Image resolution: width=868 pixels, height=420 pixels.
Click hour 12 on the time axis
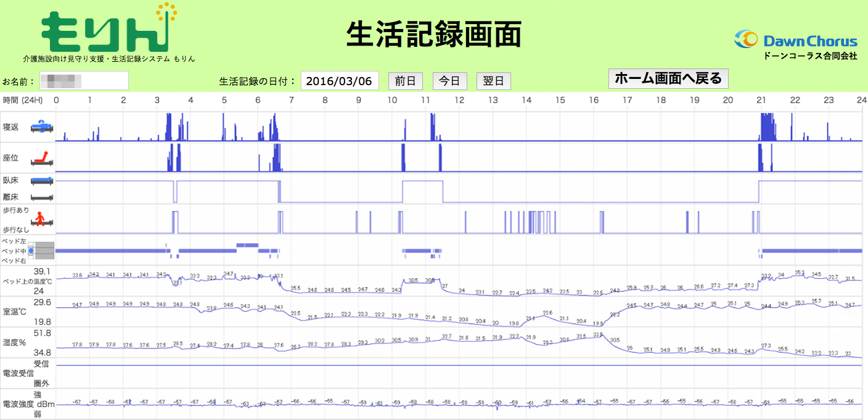tap(459, 100)
